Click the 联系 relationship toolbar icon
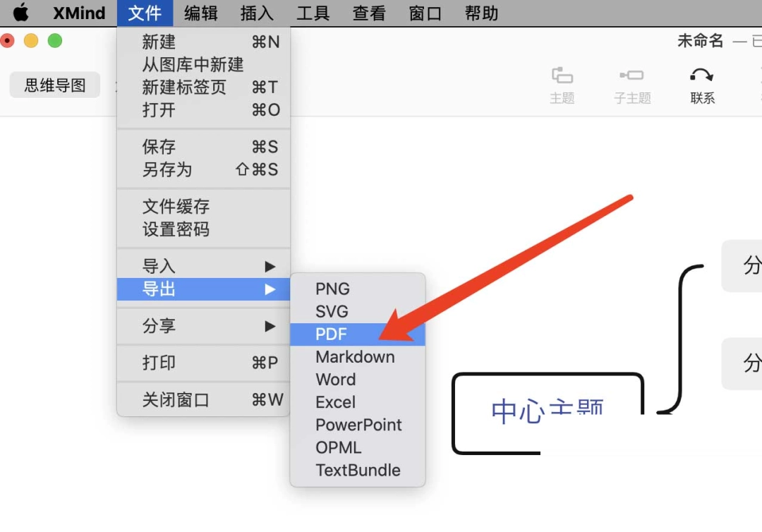This screenshot has height=532, width=762. pyautogui.click(x=702, y=85)
